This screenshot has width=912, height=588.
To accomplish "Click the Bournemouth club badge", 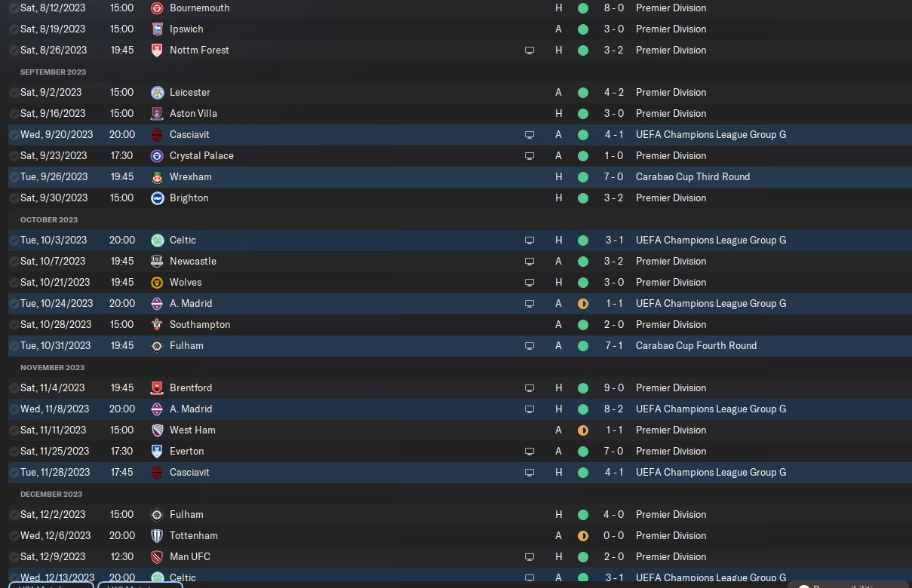I will (x=157, y=8).
